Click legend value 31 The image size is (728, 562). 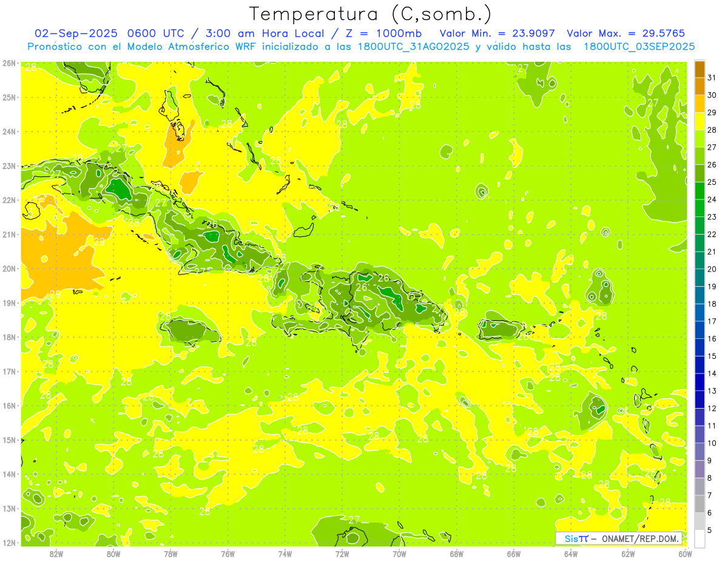[712, 77]
